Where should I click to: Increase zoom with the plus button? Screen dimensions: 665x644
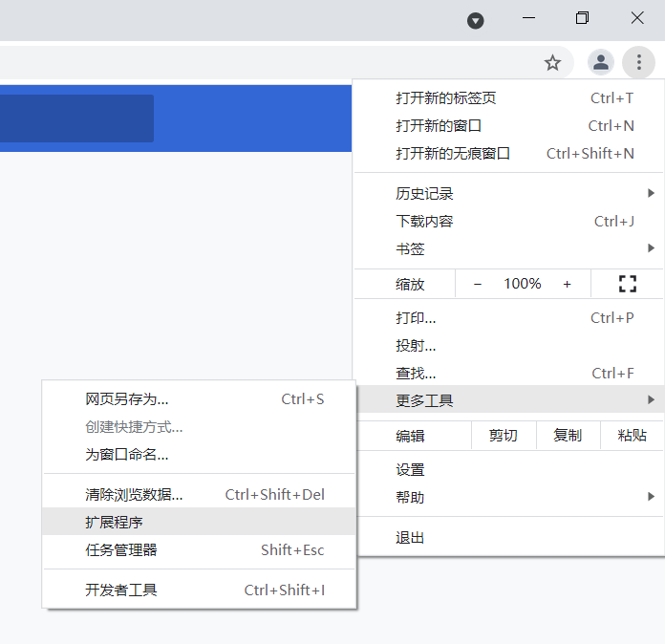567,284
